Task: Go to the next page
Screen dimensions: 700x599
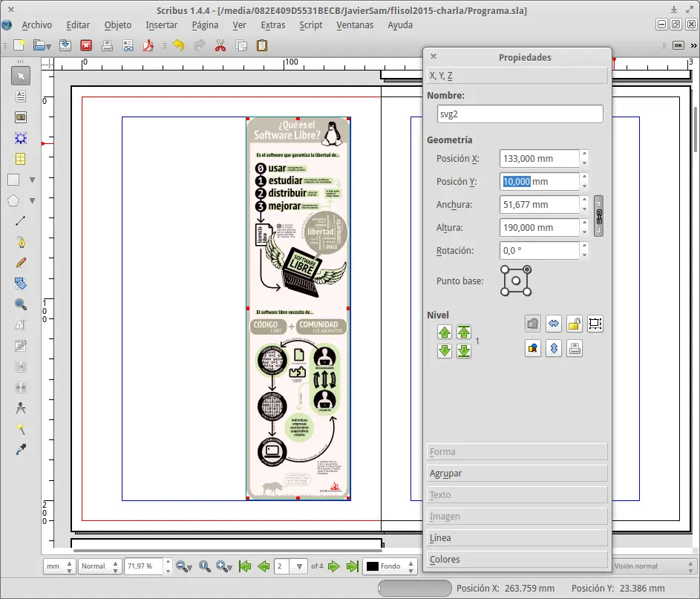Action: tap(333, 566)
